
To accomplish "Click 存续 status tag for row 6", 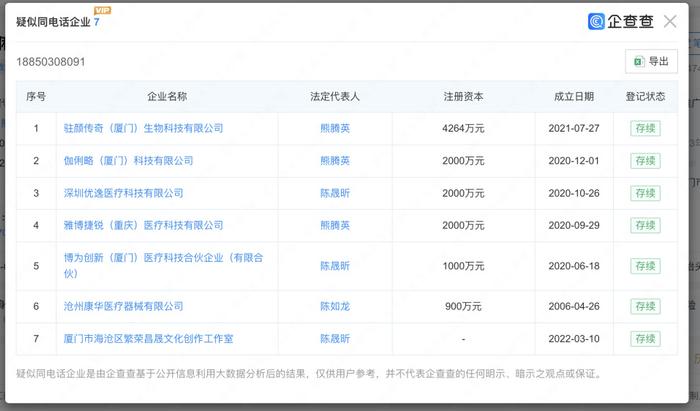I will point(646,306).
